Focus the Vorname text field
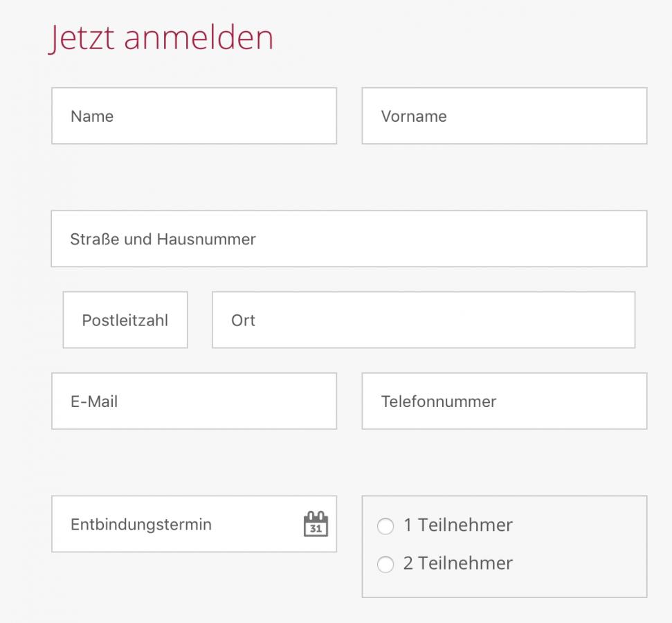The height and width of the screenshot is (623, 672). (504, 116)
